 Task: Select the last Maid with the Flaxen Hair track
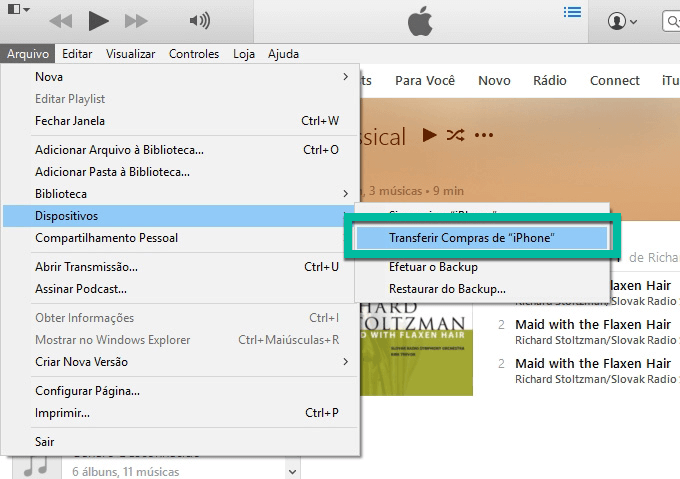[x=593, y=363]
